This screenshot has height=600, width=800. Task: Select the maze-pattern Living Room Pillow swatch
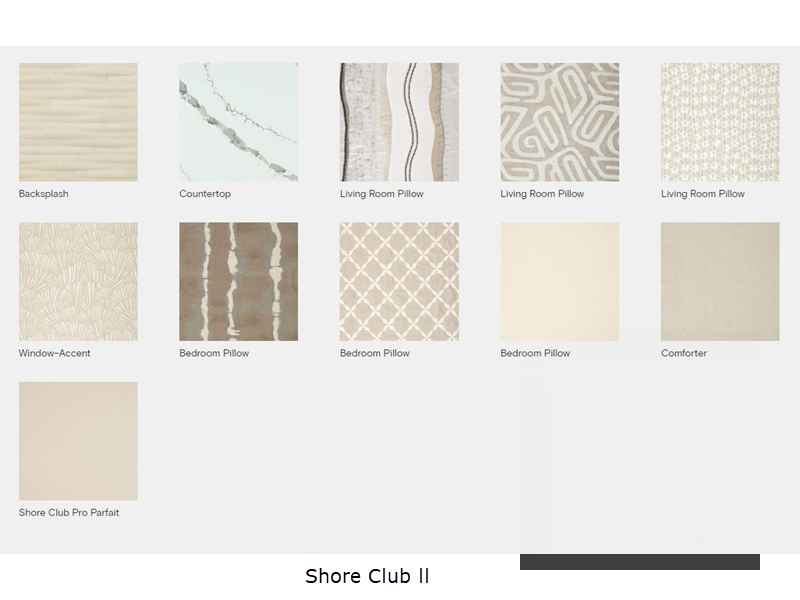click(x=560, y=122)
